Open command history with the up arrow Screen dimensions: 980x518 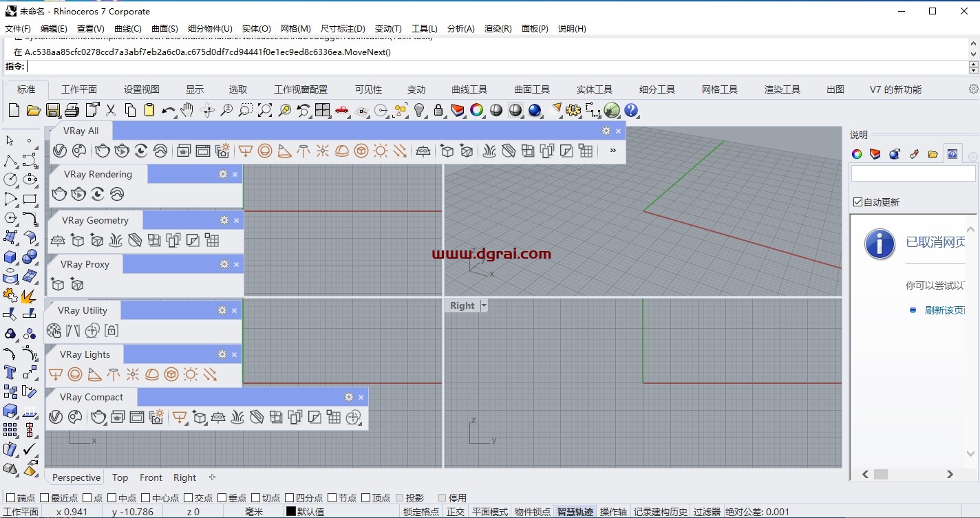[974, 62]
